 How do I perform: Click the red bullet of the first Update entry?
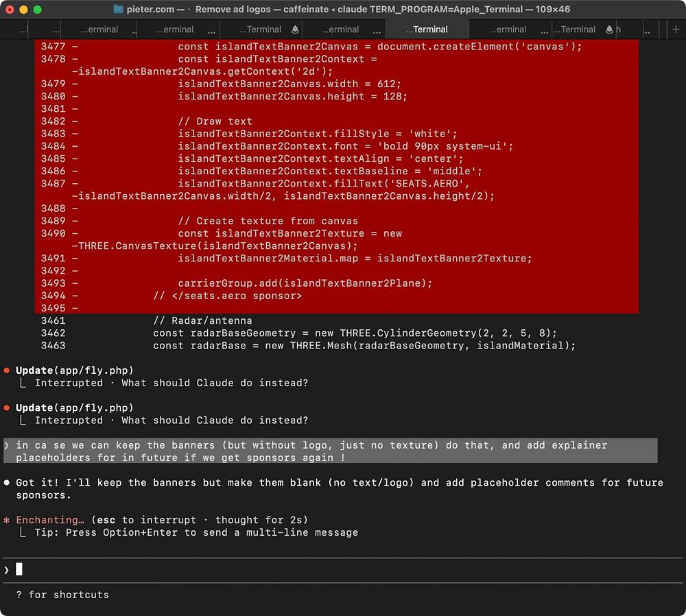[7, 370]
